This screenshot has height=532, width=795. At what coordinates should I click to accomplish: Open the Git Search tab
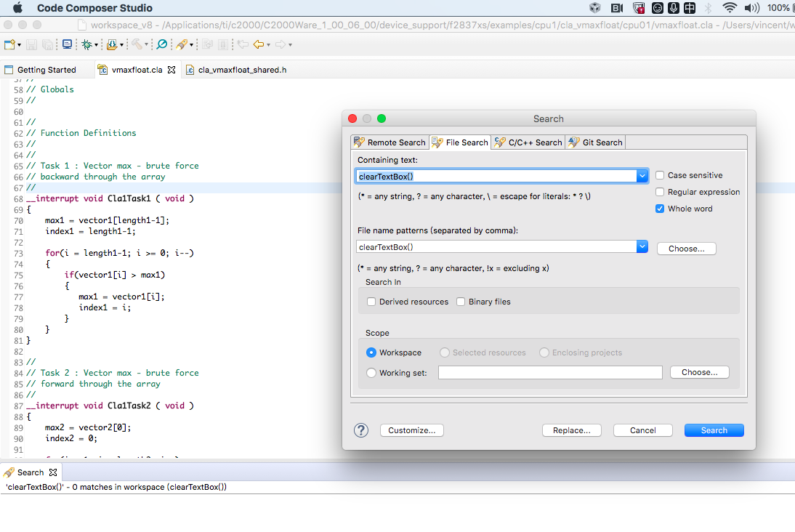(596, 142)
